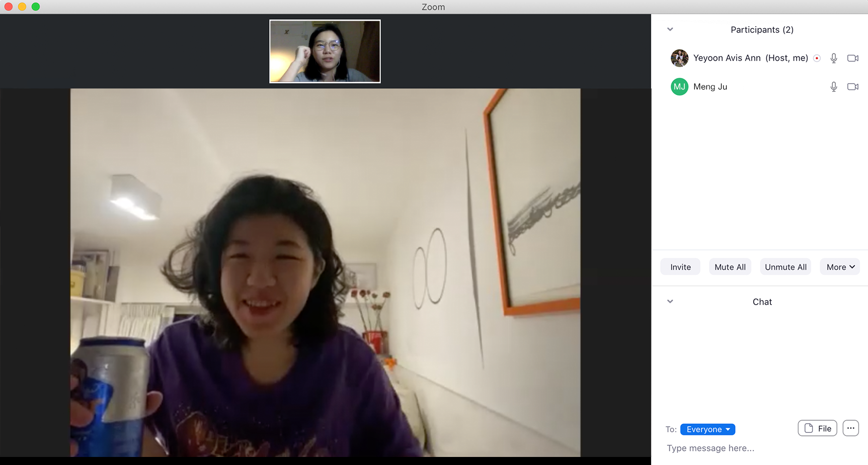The height and width of the screenshot is (465, 868).
Task: Collapse the Participants panel chevron
Action: pyautogui.click(x=670, y=29)
